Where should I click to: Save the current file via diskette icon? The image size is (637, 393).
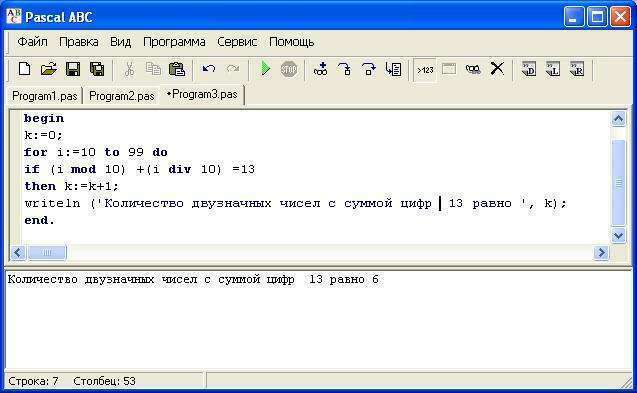(x=73, y=69)
